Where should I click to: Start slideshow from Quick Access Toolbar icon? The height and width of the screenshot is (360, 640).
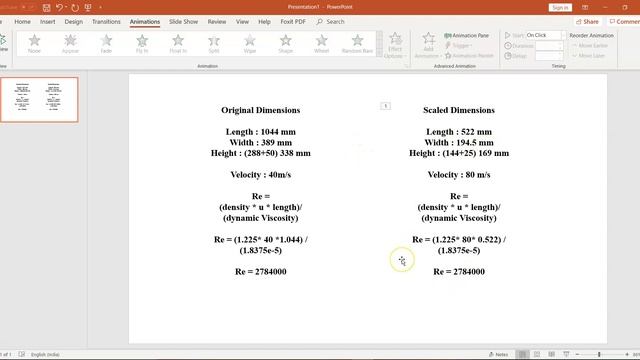pos(88,7)
